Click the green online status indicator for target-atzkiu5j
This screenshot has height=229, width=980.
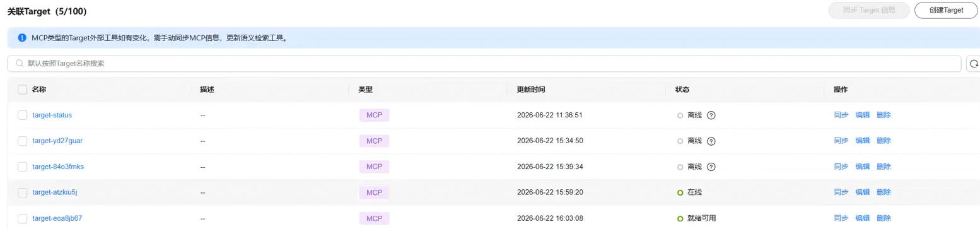tap(680, 192)
